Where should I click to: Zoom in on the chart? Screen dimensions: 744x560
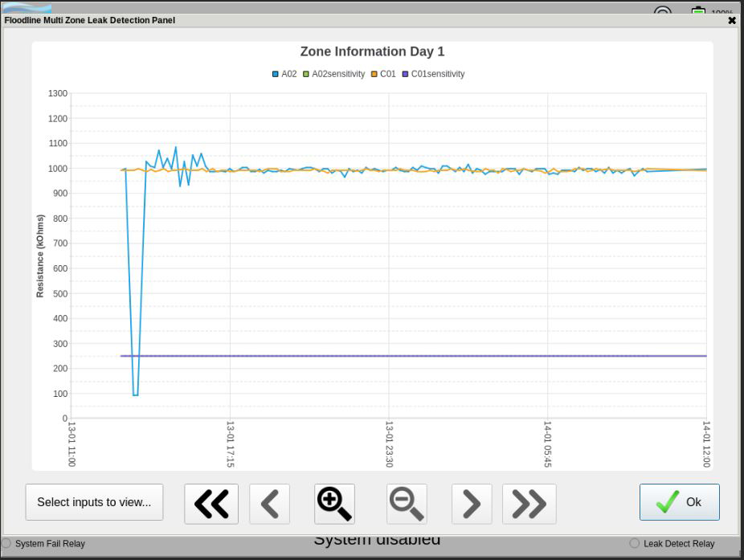pyautogui.click(x=334, y=504)
